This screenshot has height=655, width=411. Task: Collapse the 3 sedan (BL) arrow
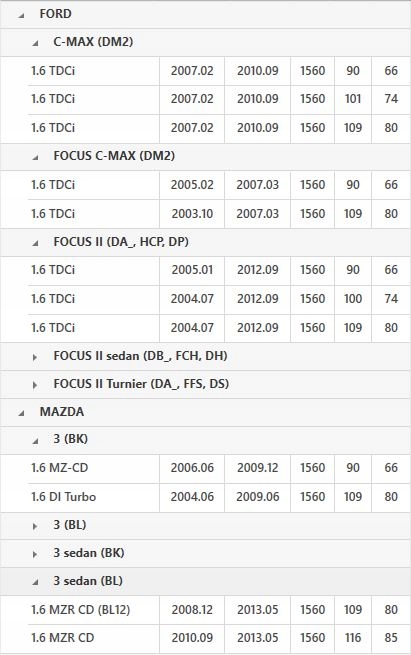(x=35, y=582)
